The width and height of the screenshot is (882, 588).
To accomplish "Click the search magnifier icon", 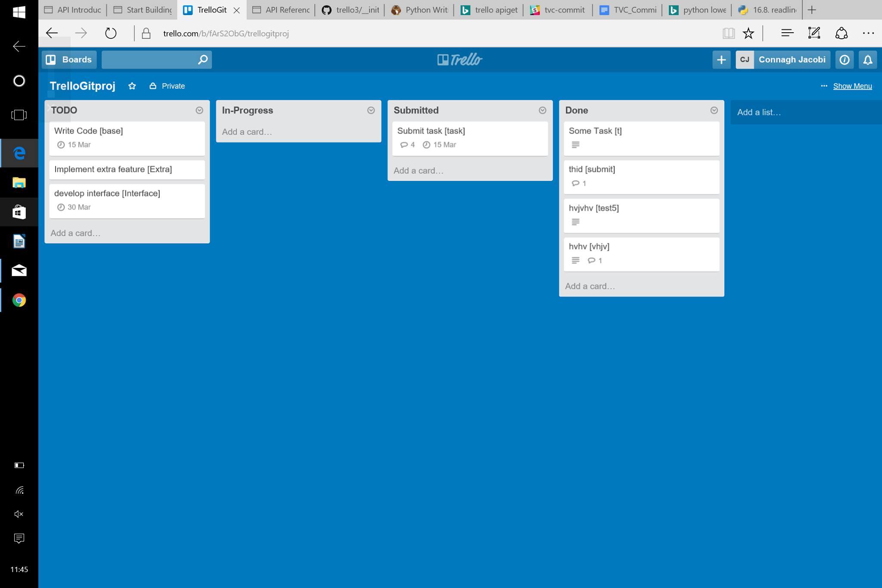I will (x=202, y=59).
